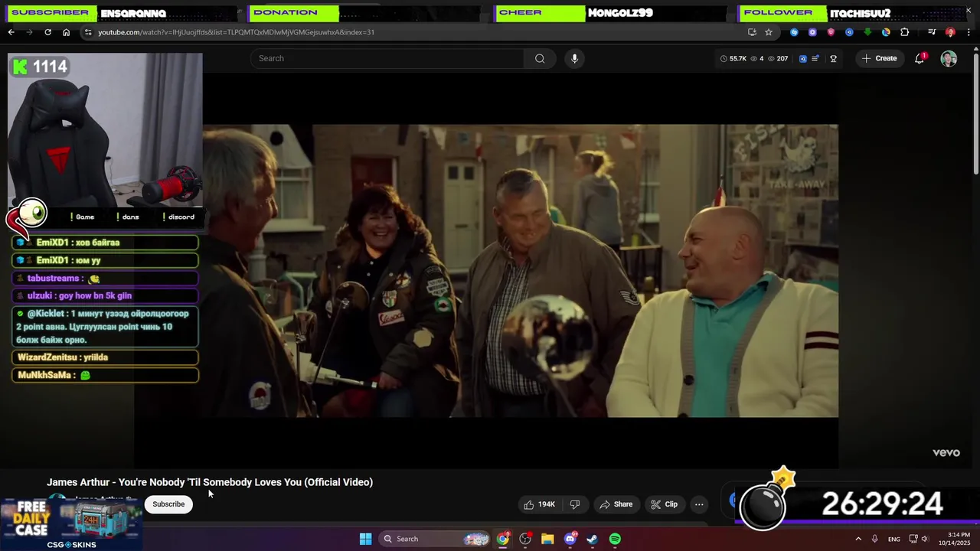This screenshot has height=551, width=980.
Task: View site information for youtube.com
Action: pos(88,32)
